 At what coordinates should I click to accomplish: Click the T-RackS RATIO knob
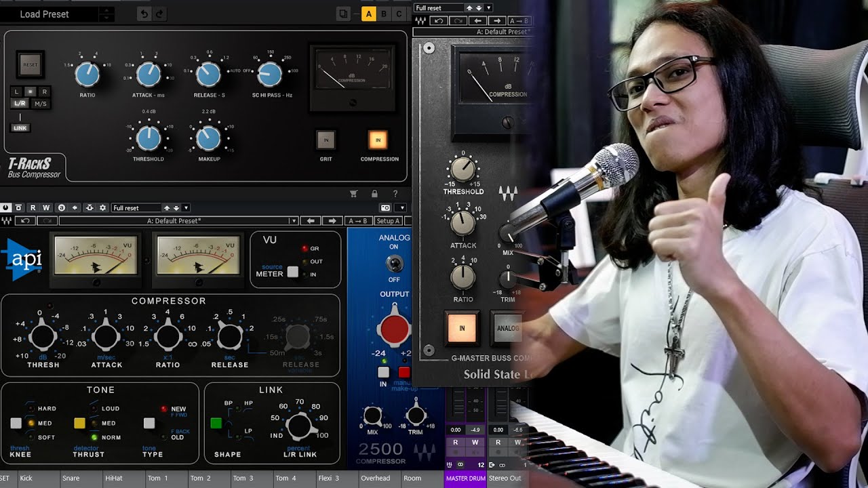pos(87,74)
